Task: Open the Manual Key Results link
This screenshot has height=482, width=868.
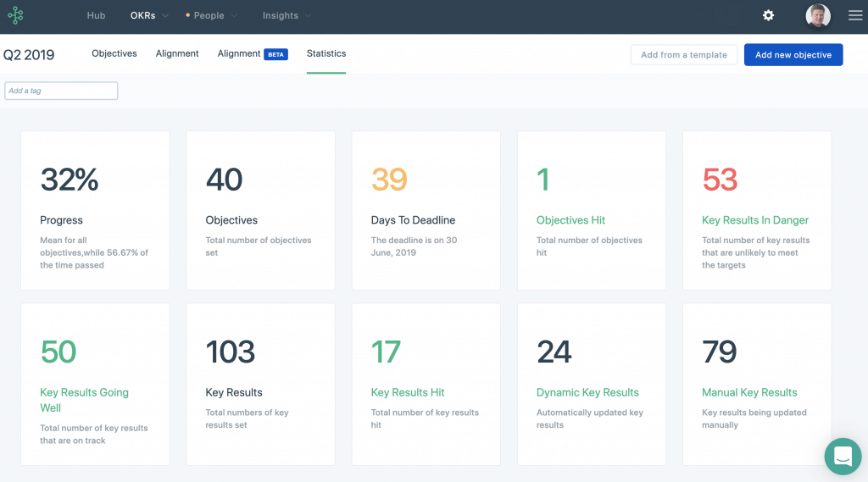Action: pos(749,392)
